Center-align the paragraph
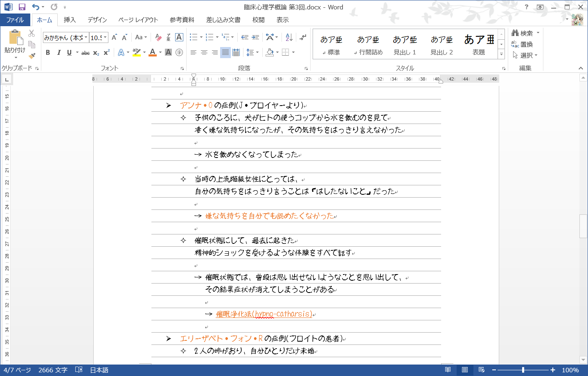 [x=204, y=52]
